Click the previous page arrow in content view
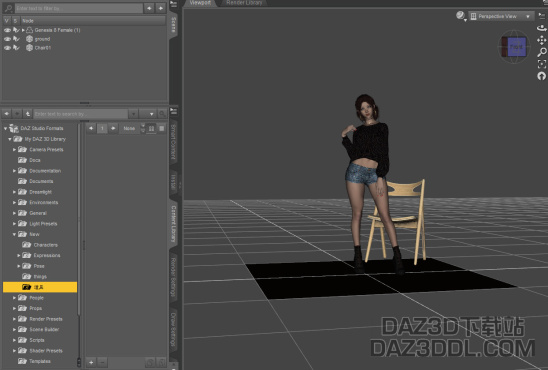Image resolution: width=548 pixels, height=370 pixels. click(91, 129)
